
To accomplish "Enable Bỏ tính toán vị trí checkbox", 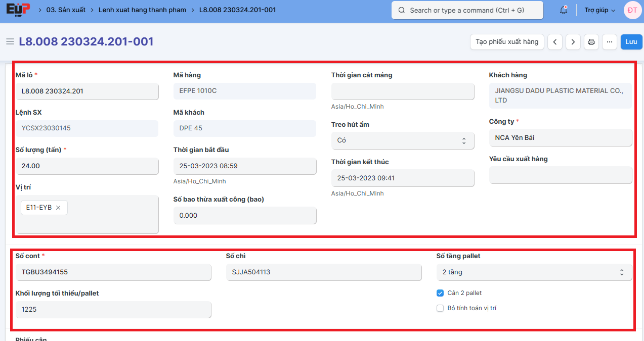I will coord(440,308).
